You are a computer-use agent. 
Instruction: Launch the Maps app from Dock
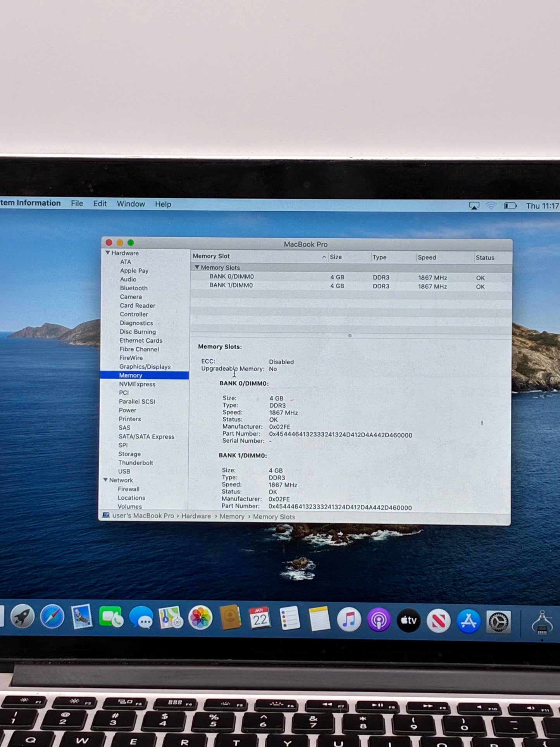tap(171, 618)
